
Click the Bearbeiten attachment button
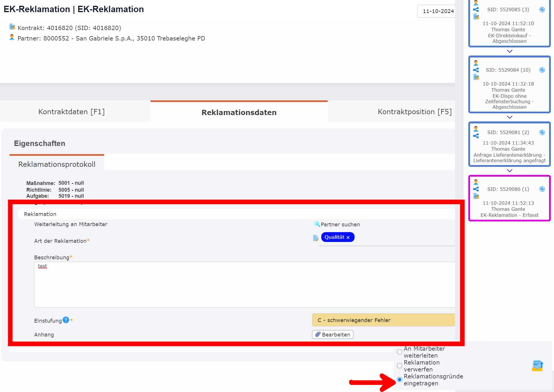(332, 334)
